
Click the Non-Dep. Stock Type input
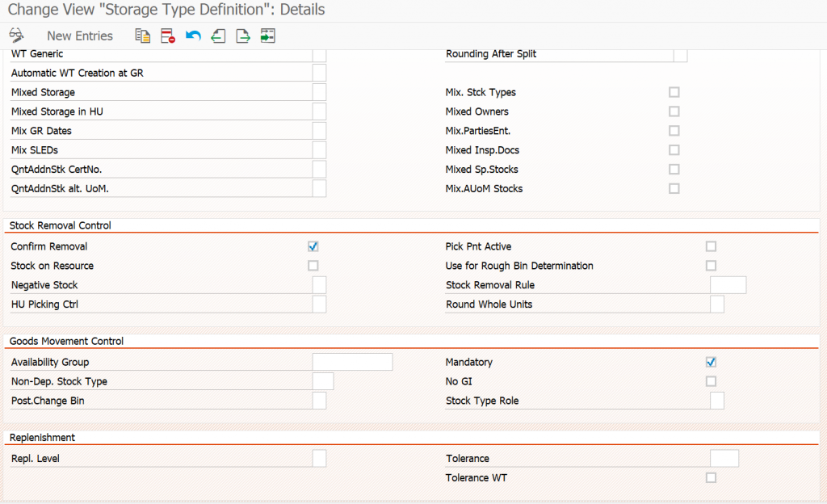[323, 381]
